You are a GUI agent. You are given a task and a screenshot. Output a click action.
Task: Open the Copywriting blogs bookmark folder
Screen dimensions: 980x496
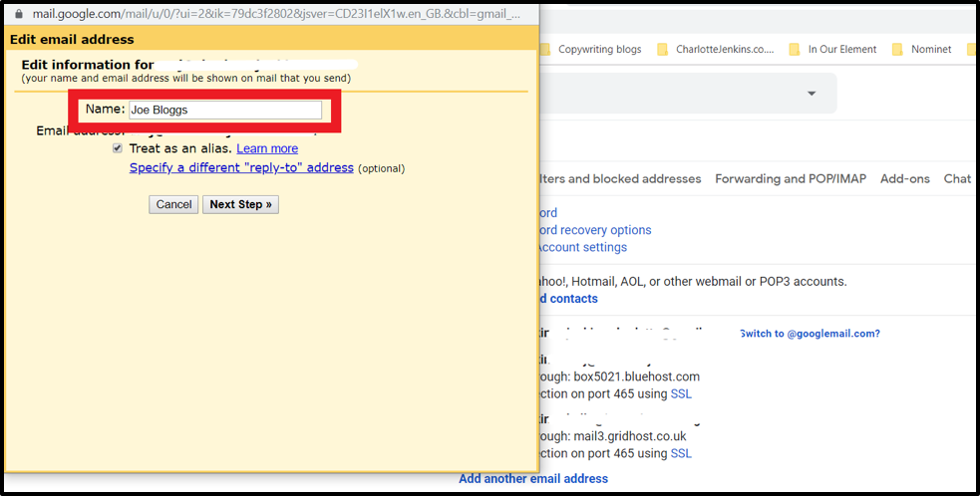click(598, 49)
